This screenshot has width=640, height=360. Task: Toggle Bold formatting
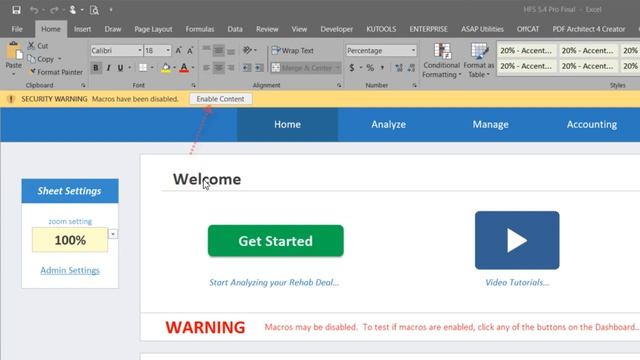coord(96,68)
